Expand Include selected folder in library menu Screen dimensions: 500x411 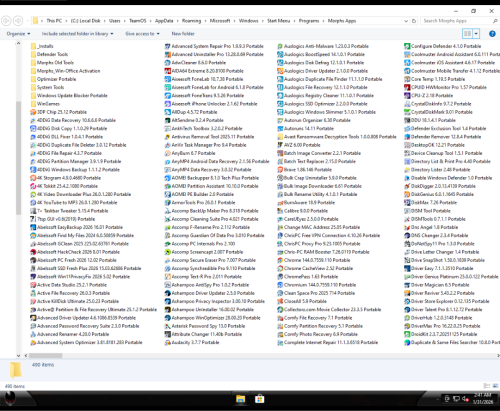[77, 34]
